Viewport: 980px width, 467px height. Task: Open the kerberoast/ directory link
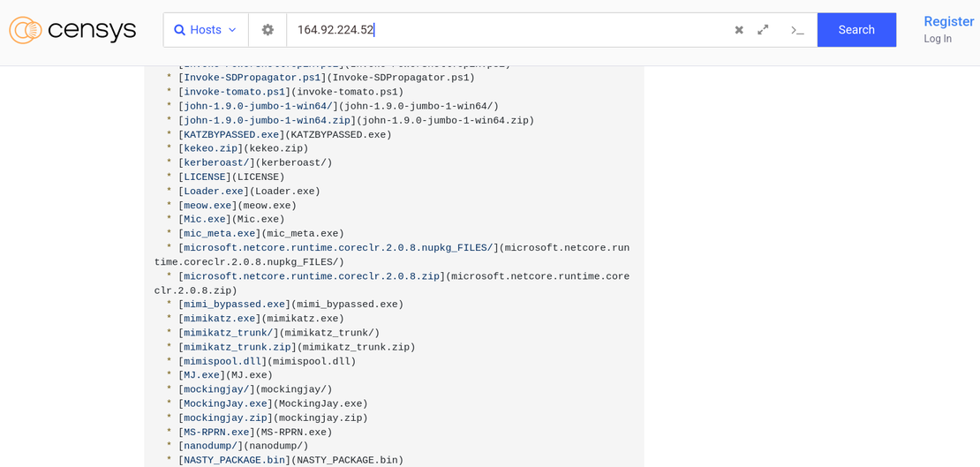click(x=216, y=163)
